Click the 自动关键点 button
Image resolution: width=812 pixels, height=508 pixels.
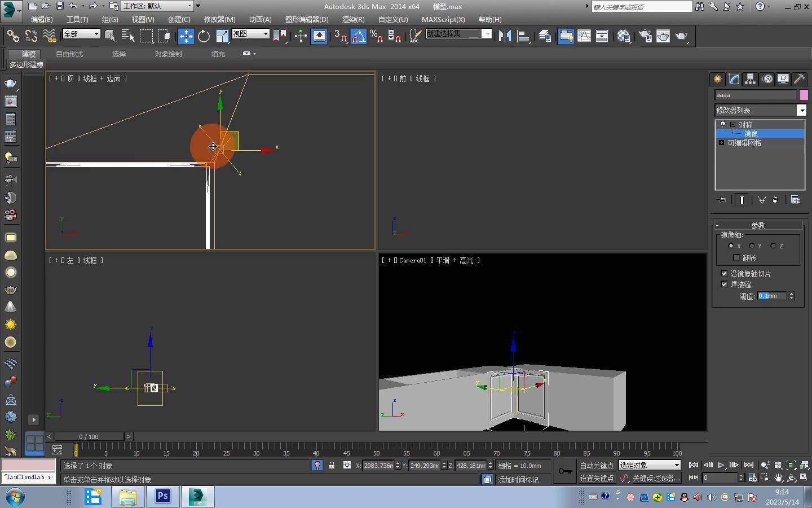pos(597,466)
